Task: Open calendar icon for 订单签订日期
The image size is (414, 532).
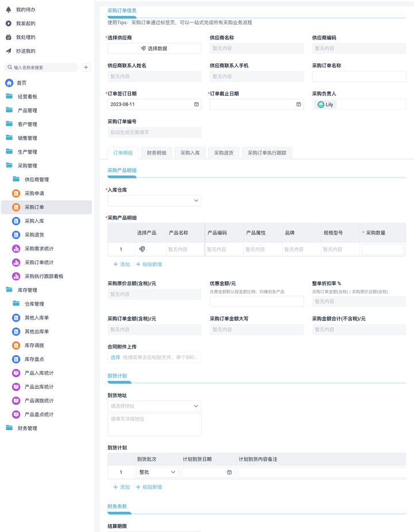Action: [x=196, y=105]
